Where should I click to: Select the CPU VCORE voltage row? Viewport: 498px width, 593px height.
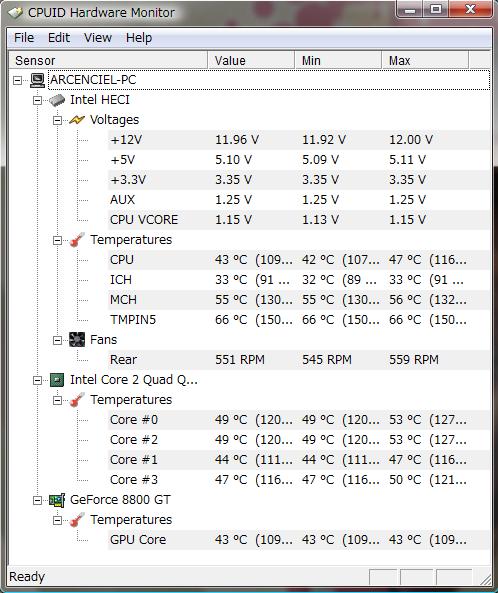click(299, 220)
